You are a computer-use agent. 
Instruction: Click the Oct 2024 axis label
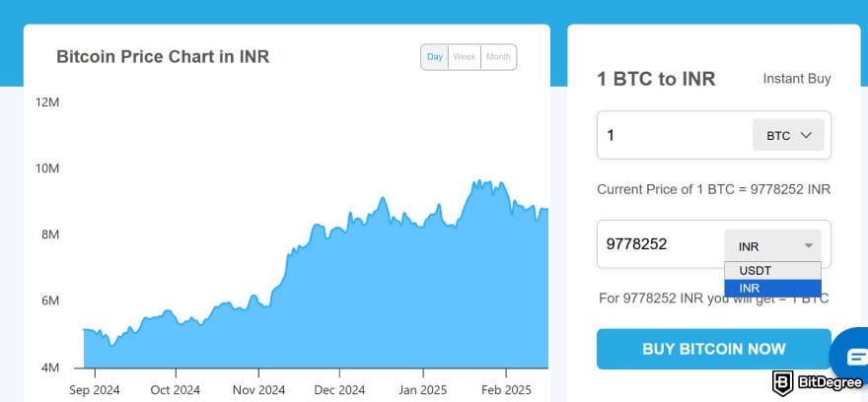pos(176,390)
